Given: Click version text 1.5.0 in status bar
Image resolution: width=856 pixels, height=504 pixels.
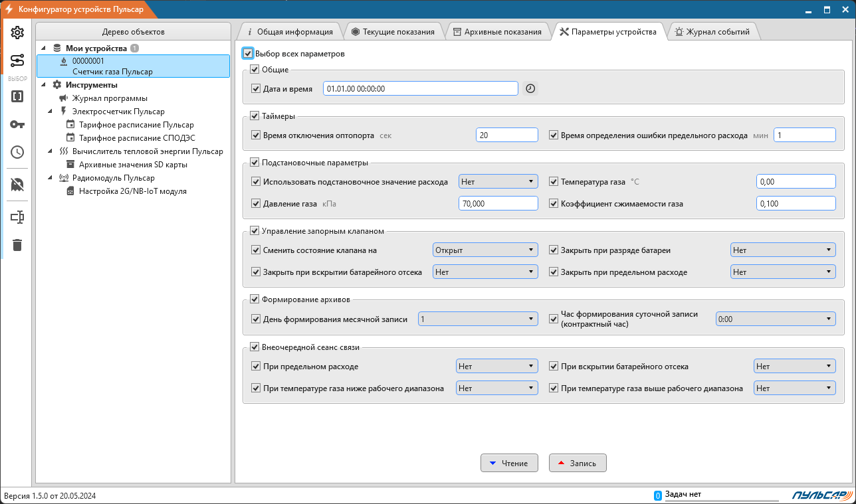Looking at the screenshot, I should pos(51,495).
